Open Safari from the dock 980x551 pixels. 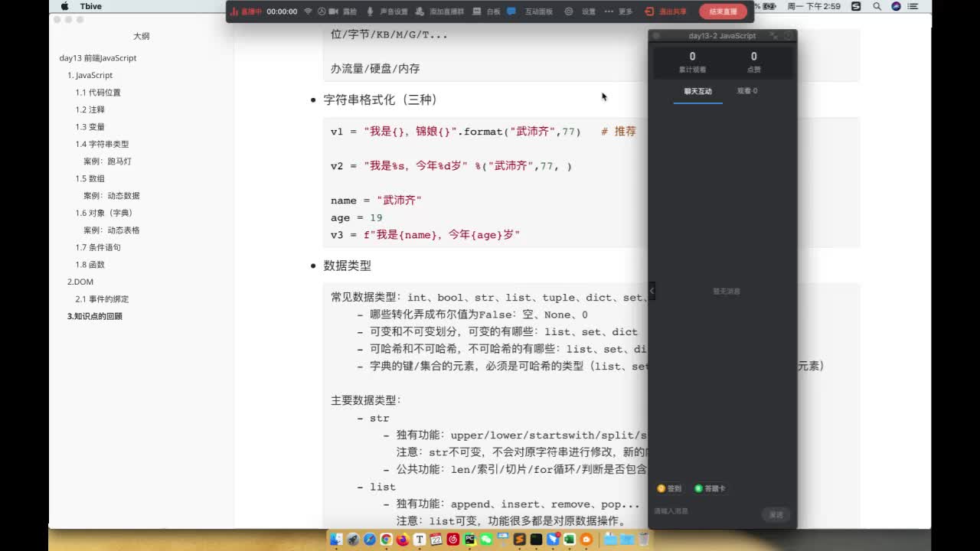pos(370,539)
